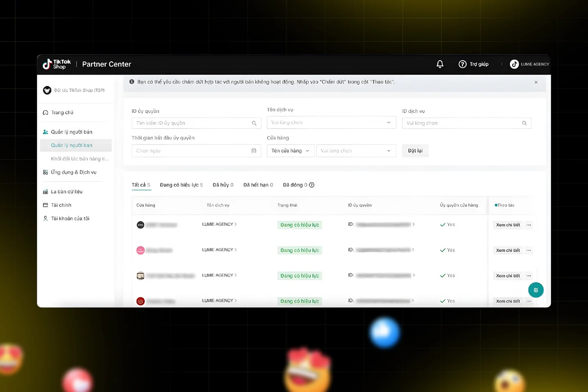Image resolution: width=588 pixels, height=392 pixels.
Task: Click the LUMIE AGENCY account avatar
Action: 514,64
